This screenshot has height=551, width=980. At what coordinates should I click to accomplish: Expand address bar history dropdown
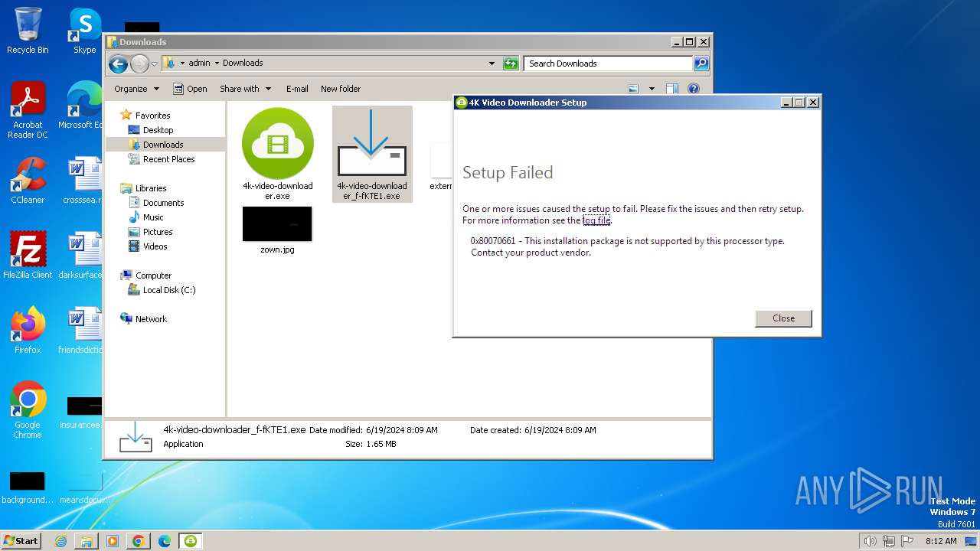(492, 64)
